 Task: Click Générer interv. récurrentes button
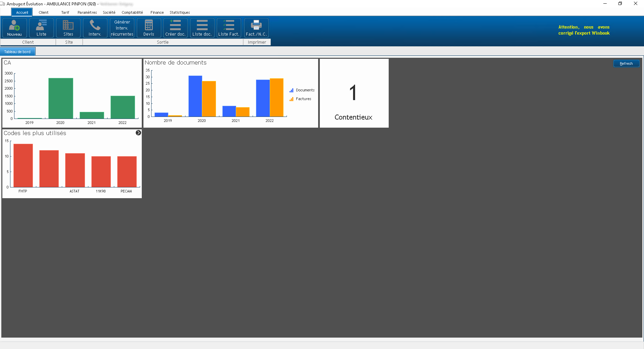pos(122,28)
